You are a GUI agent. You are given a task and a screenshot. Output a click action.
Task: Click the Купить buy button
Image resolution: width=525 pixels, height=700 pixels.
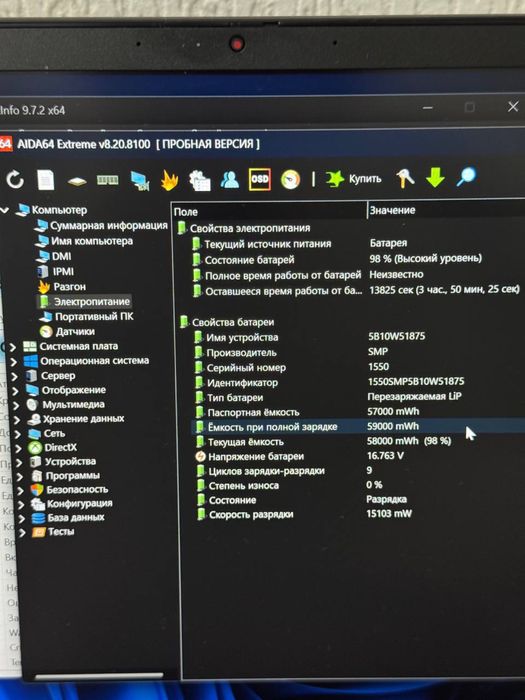353,179
